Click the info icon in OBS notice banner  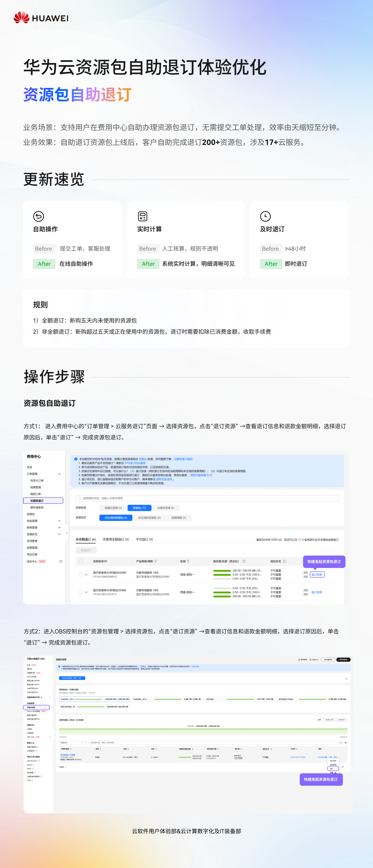59,667
